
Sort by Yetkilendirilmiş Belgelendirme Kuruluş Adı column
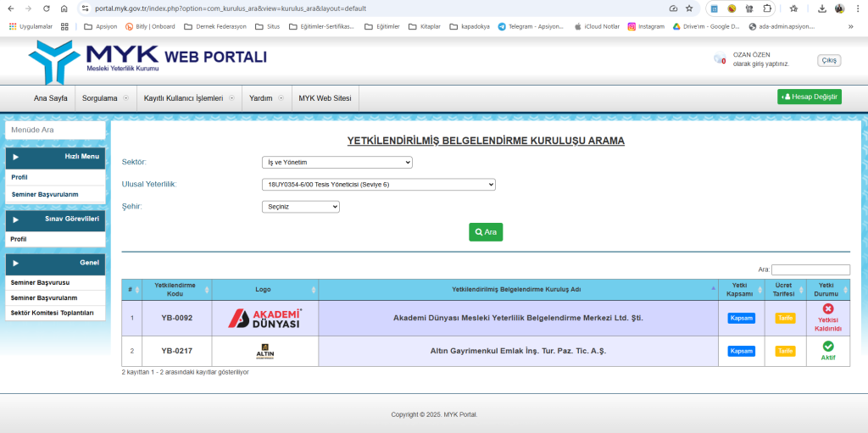pos(518,290)
